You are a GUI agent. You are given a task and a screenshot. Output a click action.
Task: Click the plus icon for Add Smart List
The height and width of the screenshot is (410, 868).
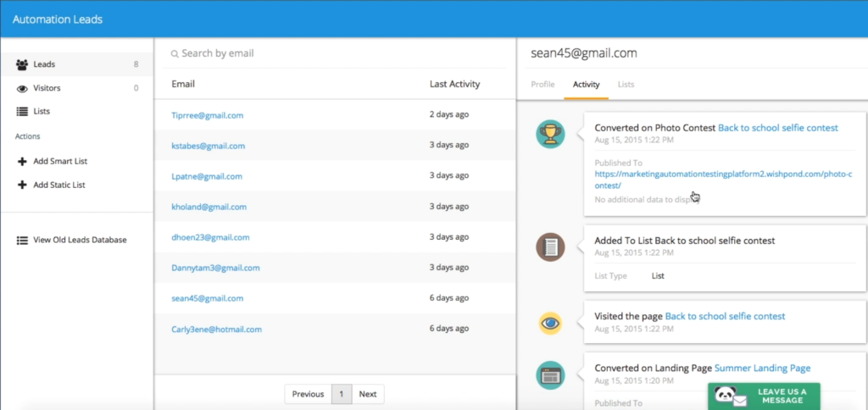[22, 162]
